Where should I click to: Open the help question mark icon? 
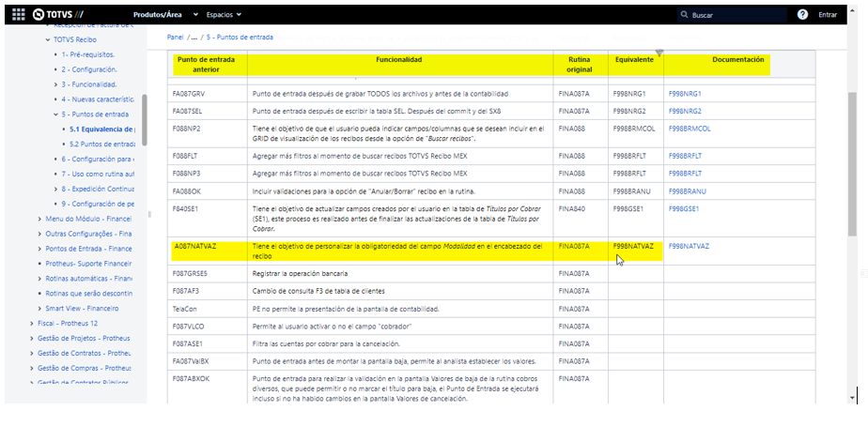802,14
